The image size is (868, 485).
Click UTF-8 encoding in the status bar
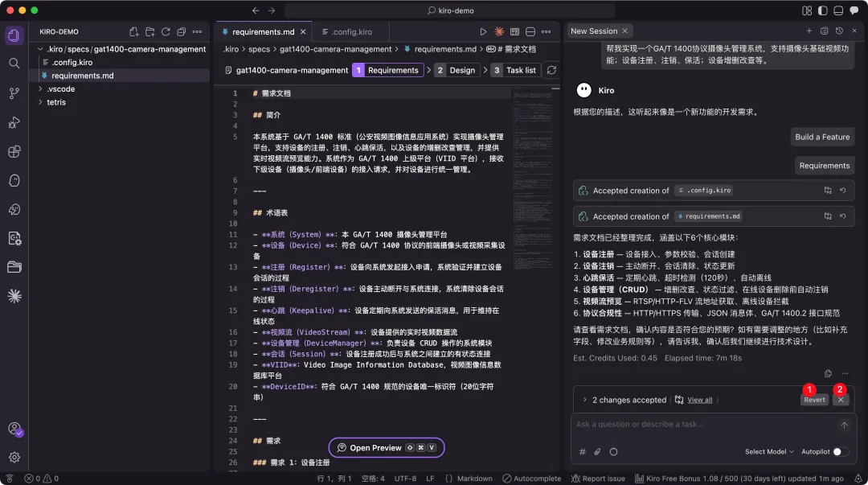(405, 479)
